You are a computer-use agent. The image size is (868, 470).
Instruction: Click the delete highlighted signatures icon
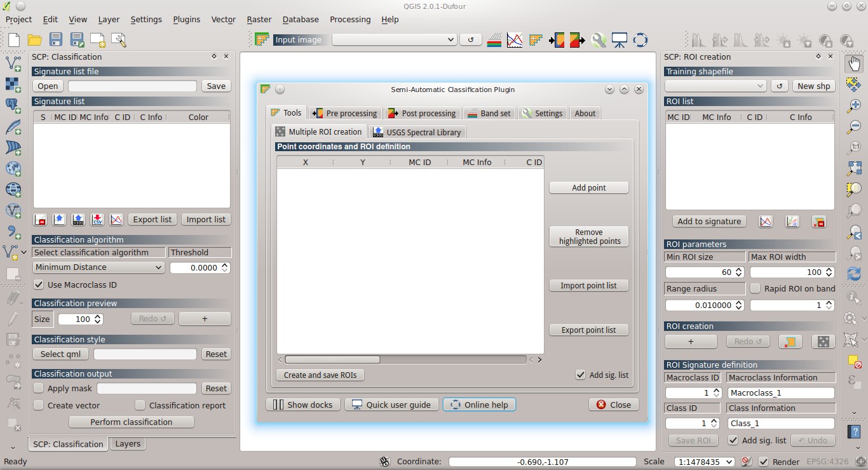pyautogui.click(x=39, y=219)
